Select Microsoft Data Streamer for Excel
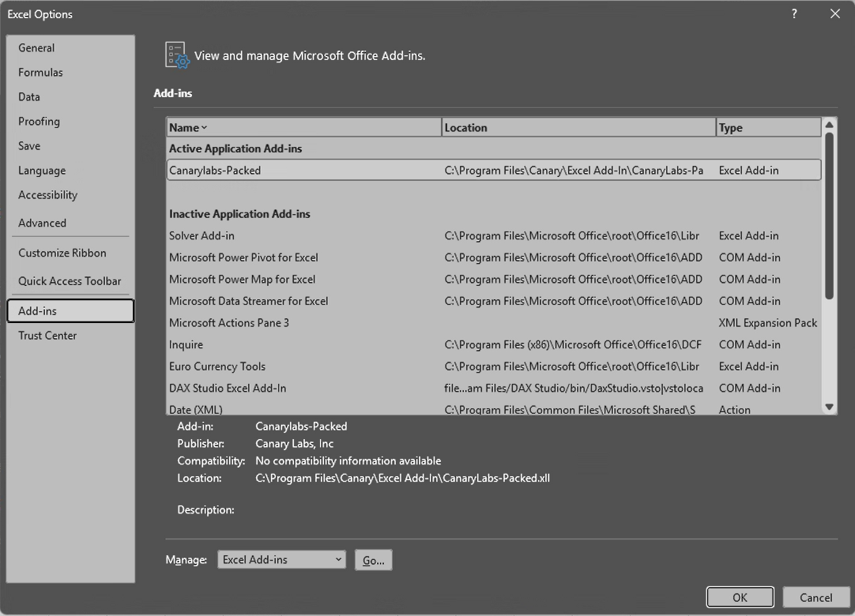The image size is (855, 616). point(493,301)
